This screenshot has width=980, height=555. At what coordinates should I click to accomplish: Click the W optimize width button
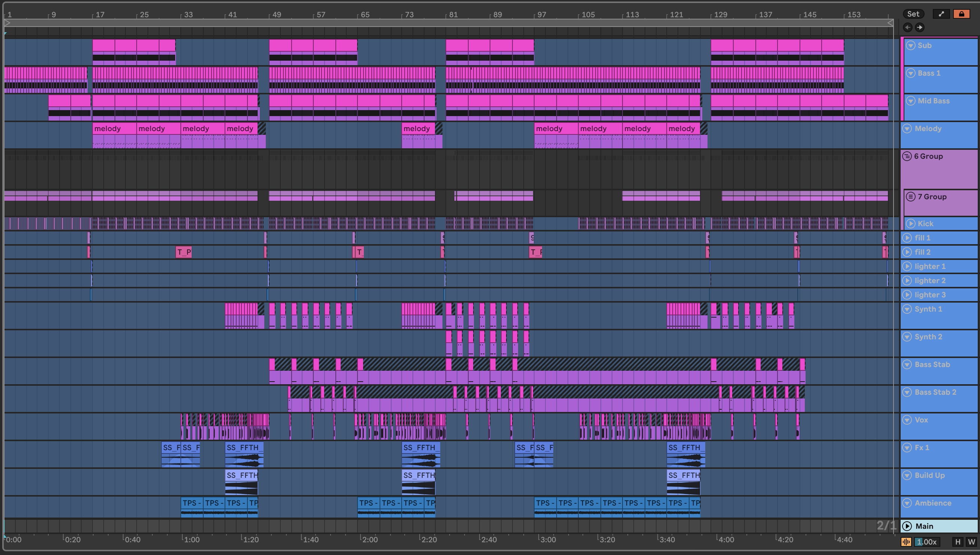pyautogui.click(x=971, y=542)
